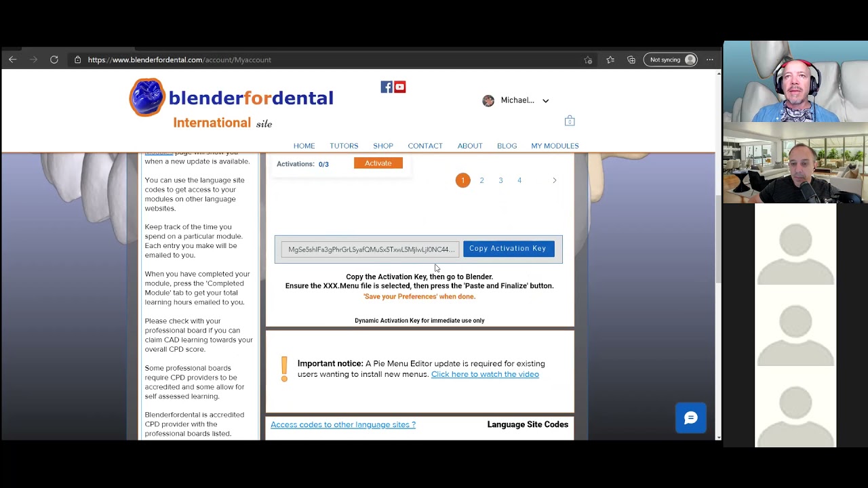The image size is (868, 488).
Task: Go to pagination page 2
Action: click(481, 180)
